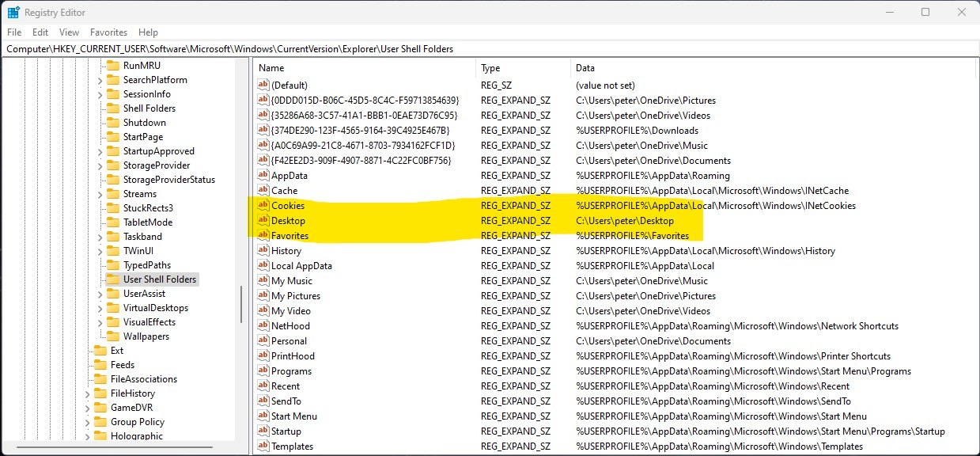
Task: Click the C:\Users\peter\Desktop data cell
Action: point(625,221)
